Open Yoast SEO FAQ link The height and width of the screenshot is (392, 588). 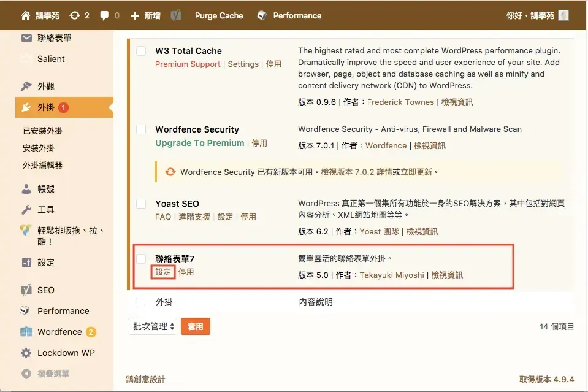pyautogui.click(x=163, y=217)
